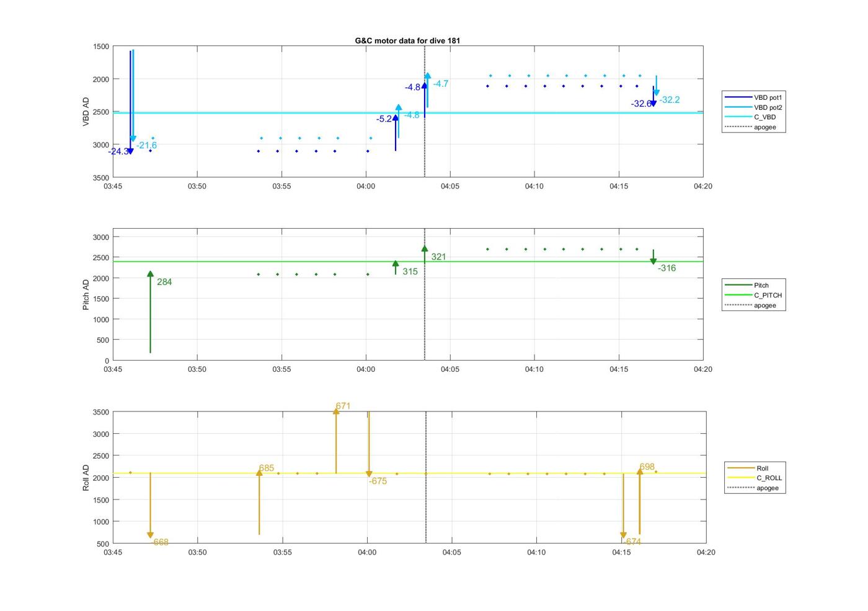Click the apogee entry in the VBD legend

point(751,127)
